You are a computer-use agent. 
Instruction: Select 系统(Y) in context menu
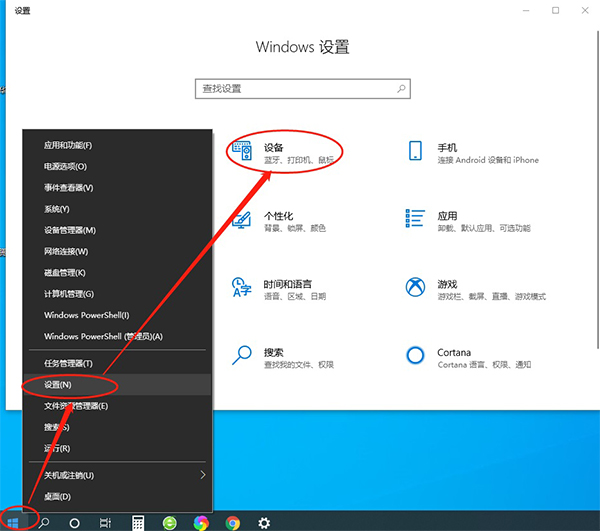point(117,209)
